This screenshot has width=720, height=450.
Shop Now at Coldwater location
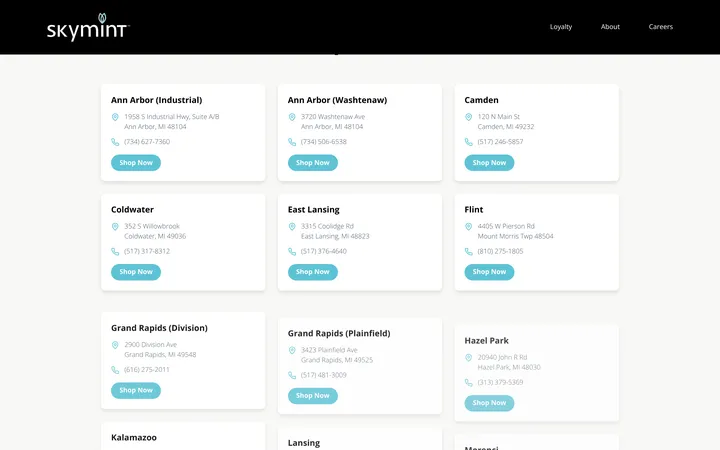pos(136,272)
